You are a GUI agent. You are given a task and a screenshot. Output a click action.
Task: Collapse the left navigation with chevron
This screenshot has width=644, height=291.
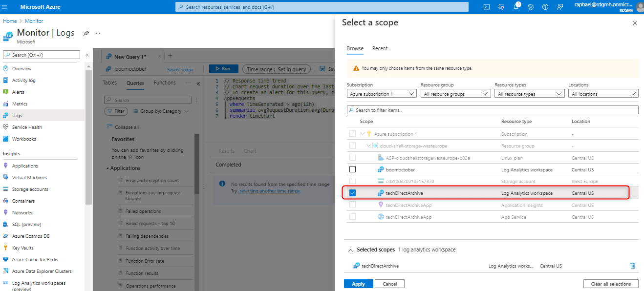click(87, 55)
